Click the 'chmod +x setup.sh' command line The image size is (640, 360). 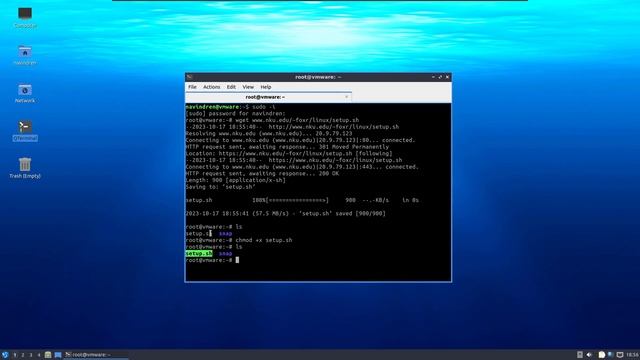tap(239, 240)
